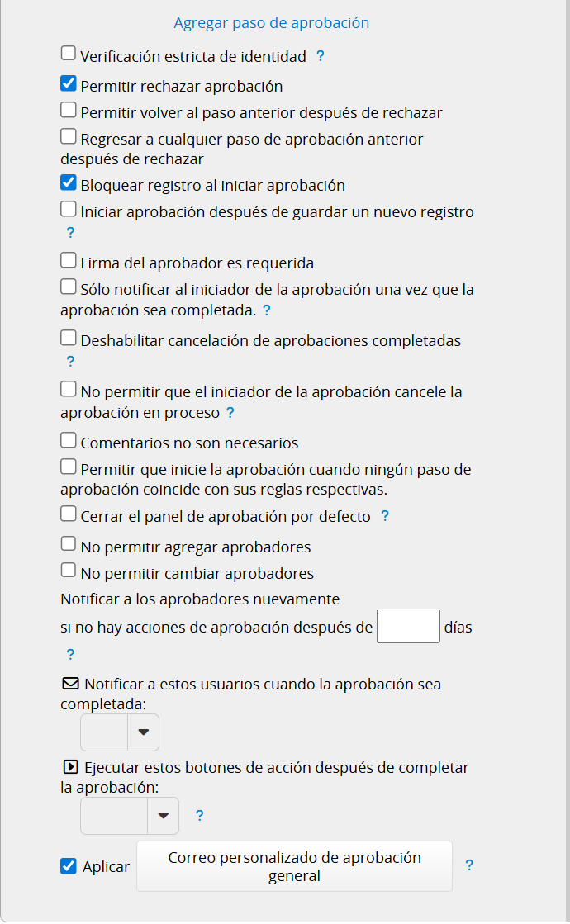Click help icon below Deshabilitar cancelación de aprobaciones
570x924 pixels.
click(70, 361)
